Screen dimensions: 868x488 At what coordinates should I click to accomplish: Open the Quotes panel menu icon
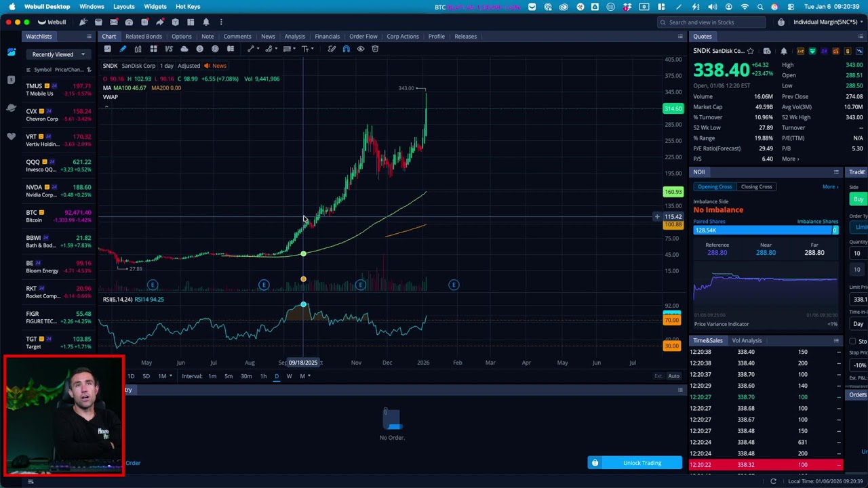860,37
